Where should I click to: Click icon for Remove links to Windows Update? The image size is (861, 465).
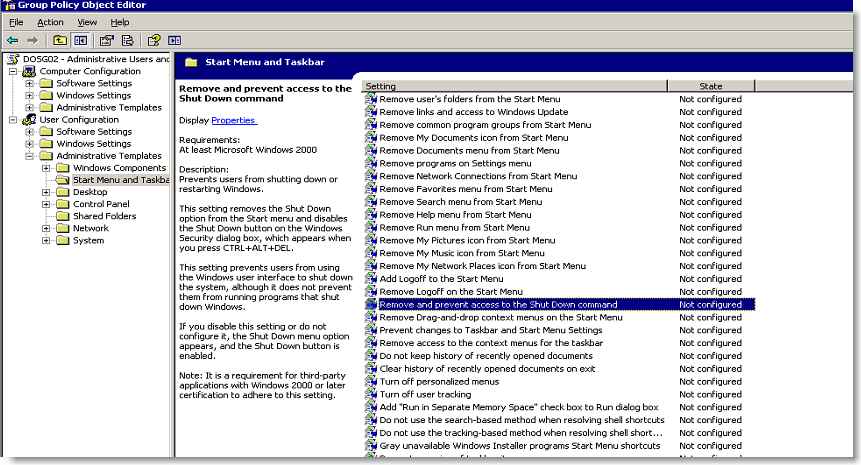(371, 112)
